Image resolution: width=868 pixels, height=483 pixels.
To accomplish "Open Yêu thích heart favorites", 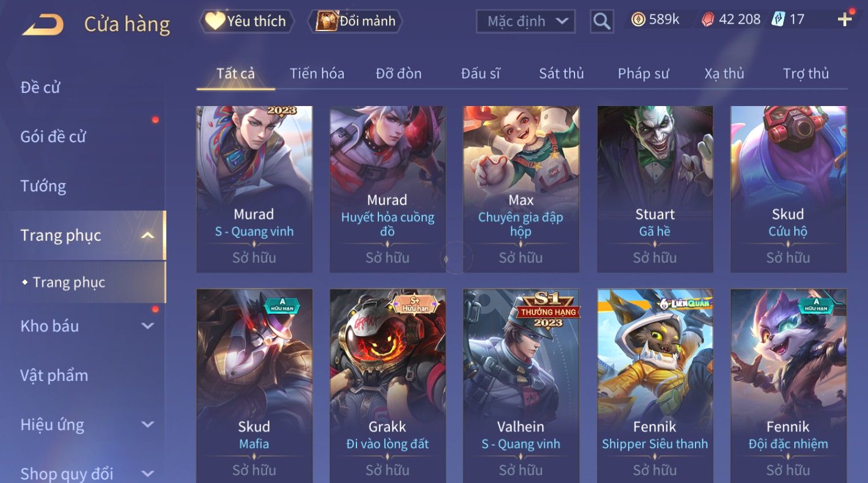I will tap(246, 21).
